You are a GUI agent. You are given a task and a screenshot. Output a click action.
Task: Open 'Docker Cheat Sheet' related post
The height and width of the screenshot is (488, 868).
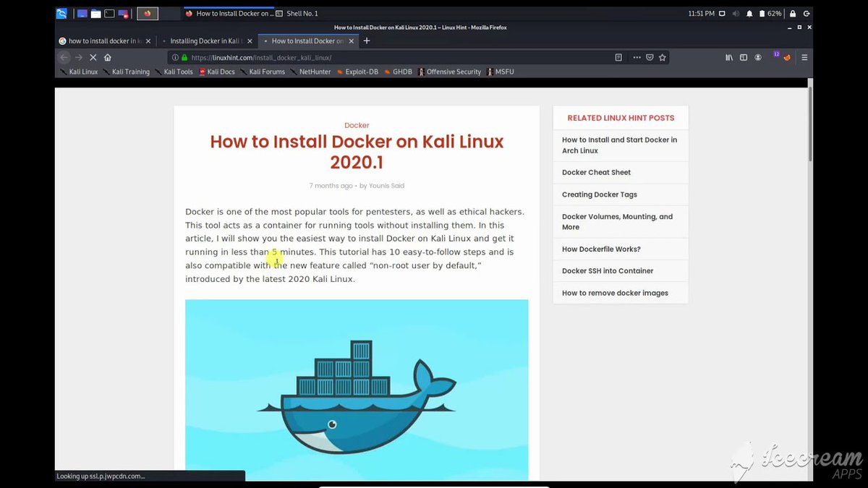[596, 172]
